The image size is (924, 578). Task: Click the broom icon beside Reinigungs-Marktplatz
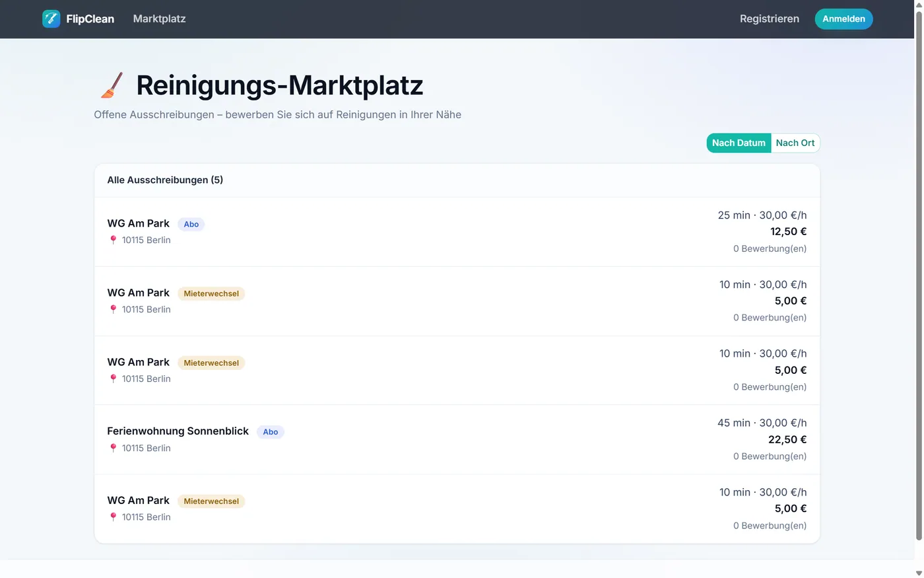pos(112,85)
